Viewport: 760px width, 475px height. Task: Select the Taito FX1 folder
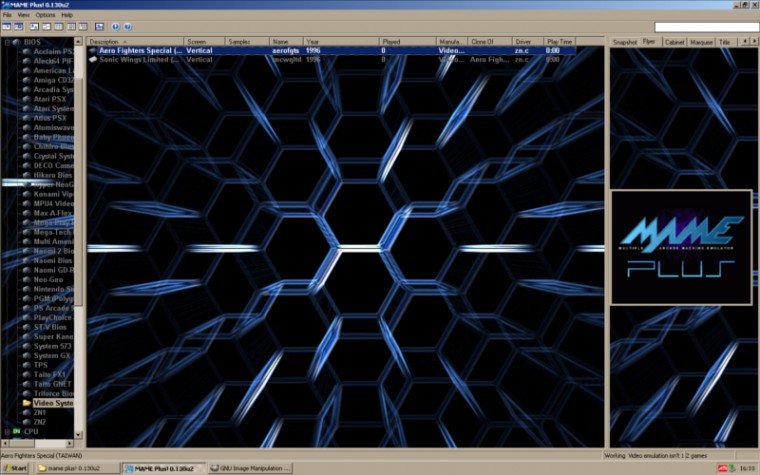tap(49, 374)
